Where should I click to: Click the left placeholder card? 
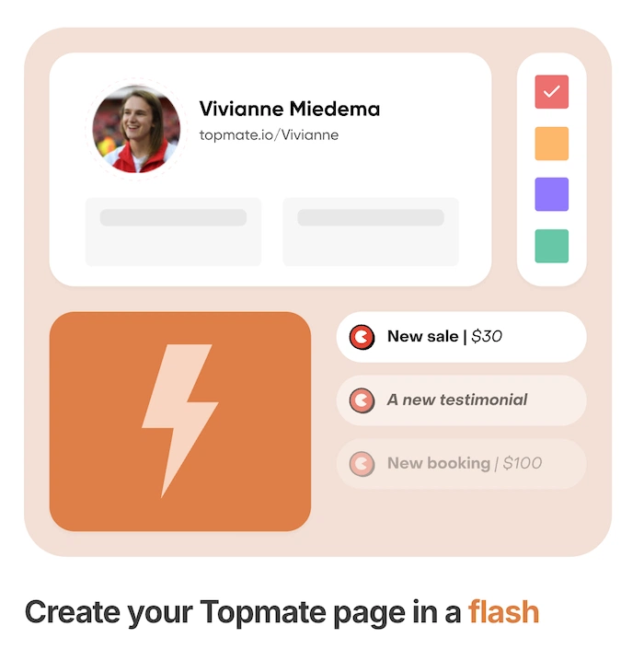point(173,232)
